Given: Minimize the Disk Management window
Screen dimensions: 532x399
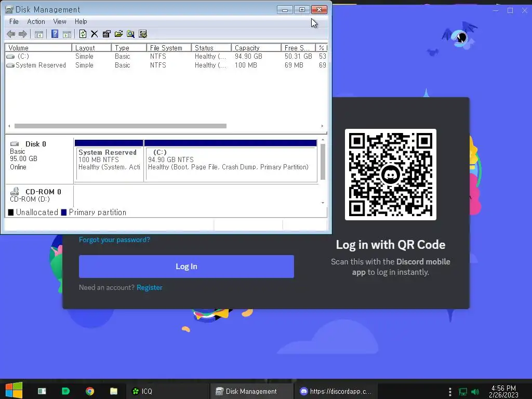Looking at the screenshot, I should (285, 10).
